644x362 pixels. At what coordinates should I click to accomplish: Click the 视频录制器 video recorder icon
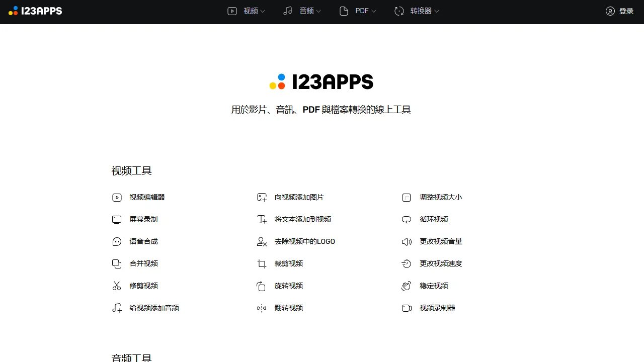[x=407, y=308]
